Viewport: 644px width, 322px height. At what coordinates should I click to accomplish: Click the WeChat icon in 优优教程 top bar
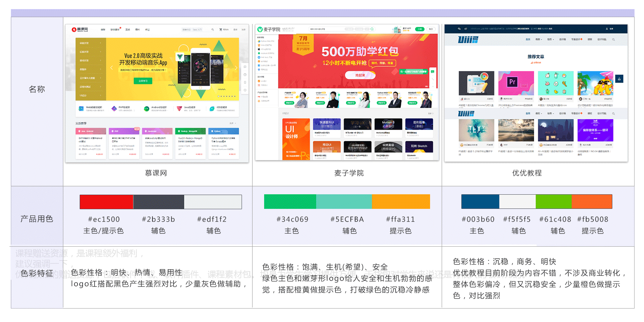(460, 28)
